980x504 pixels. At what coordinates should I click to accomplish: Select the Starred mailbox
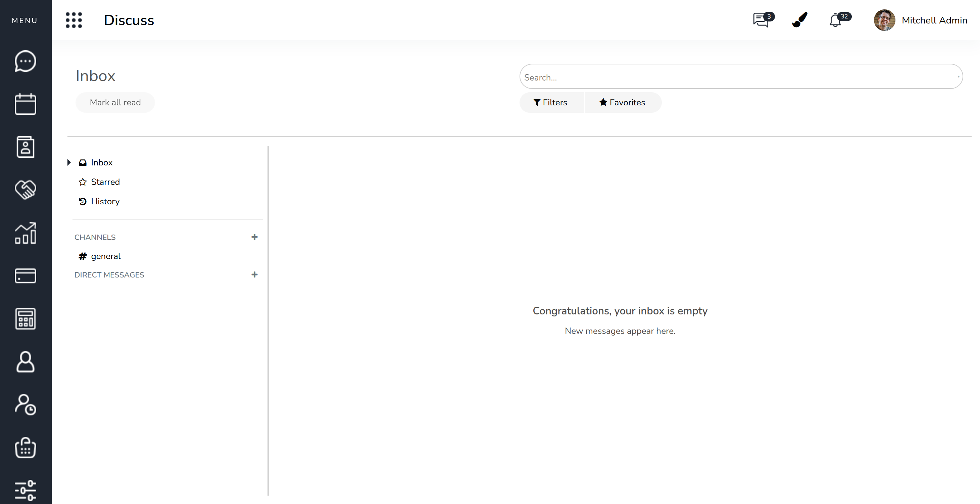[x=105, y=182]
